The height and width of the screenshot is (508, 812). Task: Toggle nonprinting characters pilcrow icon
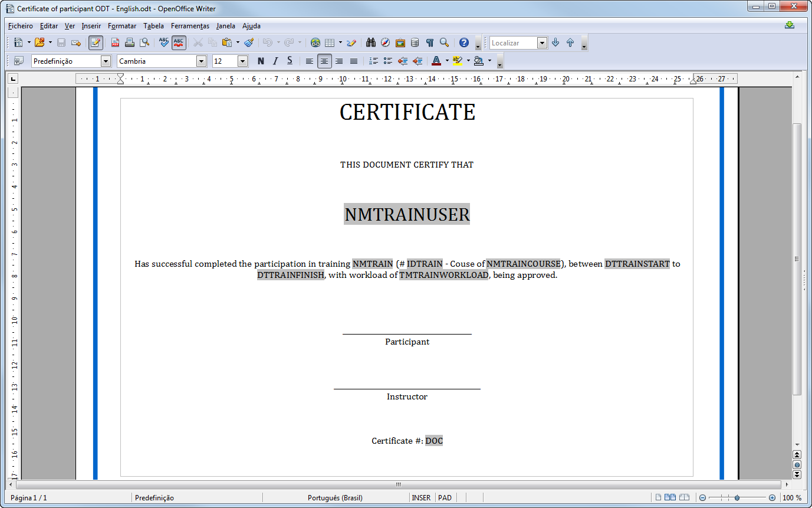pos(430,42)
